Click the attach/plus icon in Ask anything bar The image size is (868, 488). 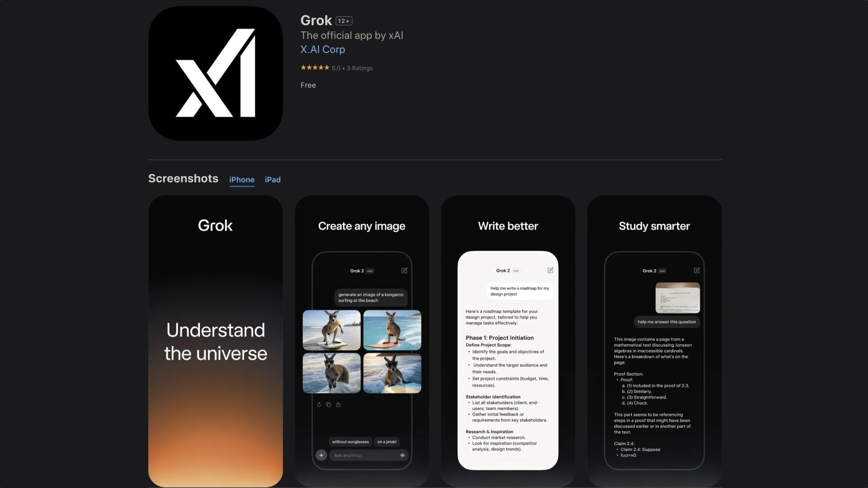pyautogui.click(x=321, y=455)
